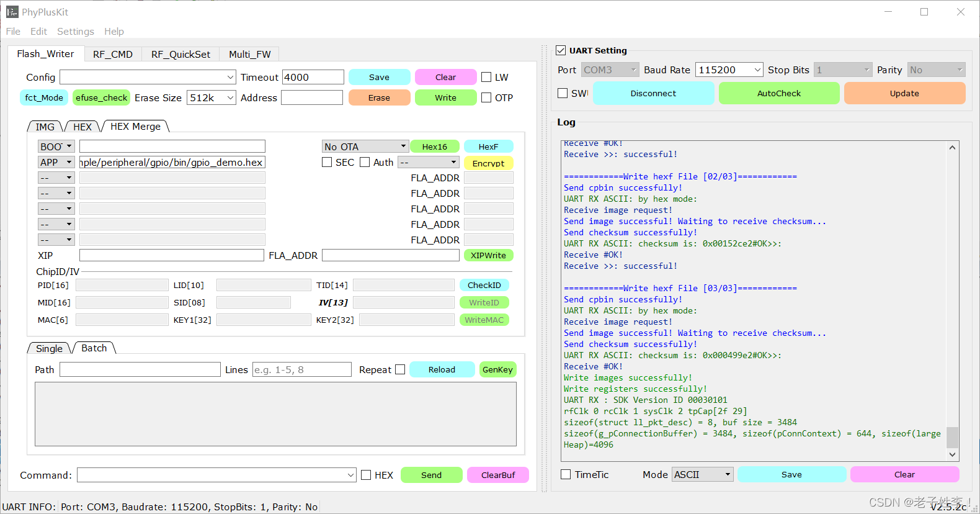Image resolution: width=980 pixels, height=514 pixels.
Task: Toggle the LW checkbox
Action: (486, 77)
